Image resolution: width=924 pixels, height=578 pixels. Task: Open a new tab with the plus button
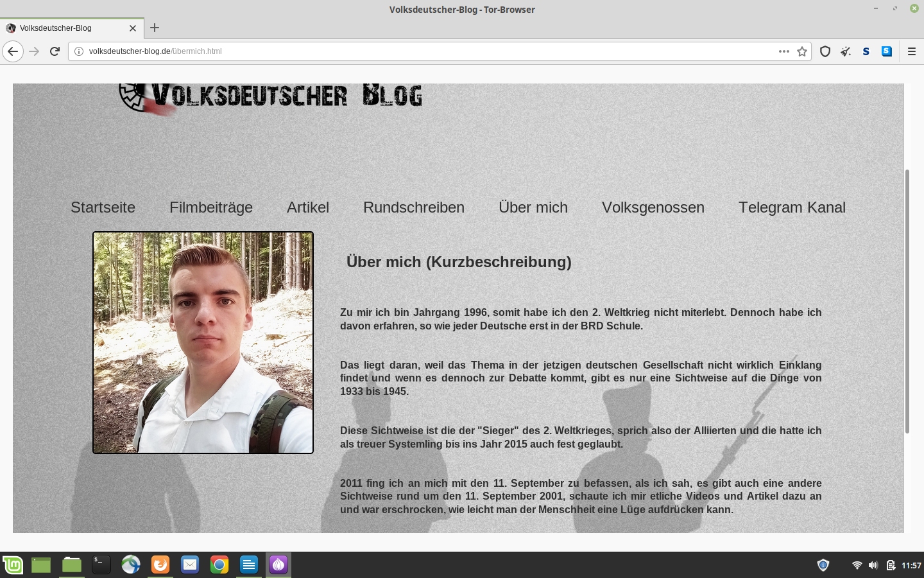[x=155, y=28]
